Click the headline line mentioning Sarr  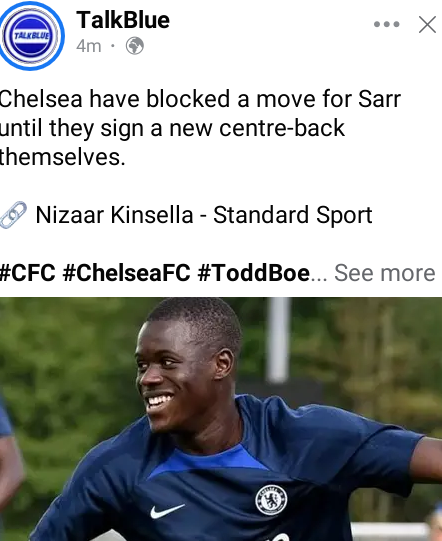pyautogui.click(x=200, y=99)
